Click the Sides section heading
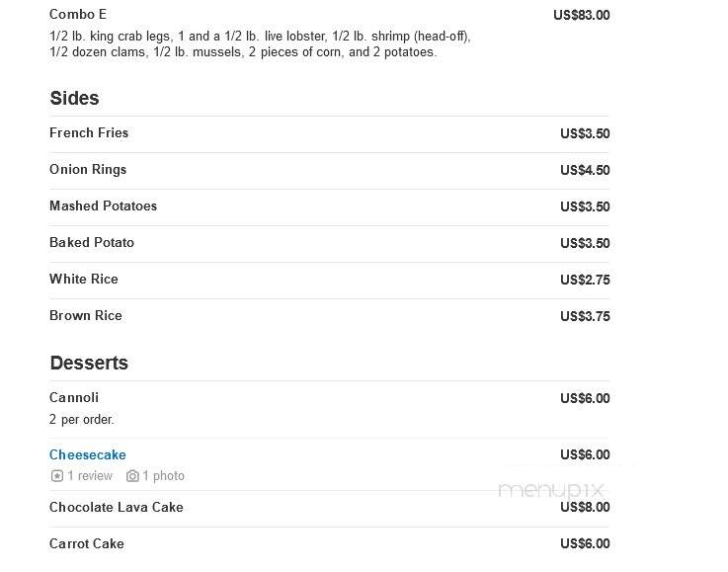 click(x=74, y=98)
